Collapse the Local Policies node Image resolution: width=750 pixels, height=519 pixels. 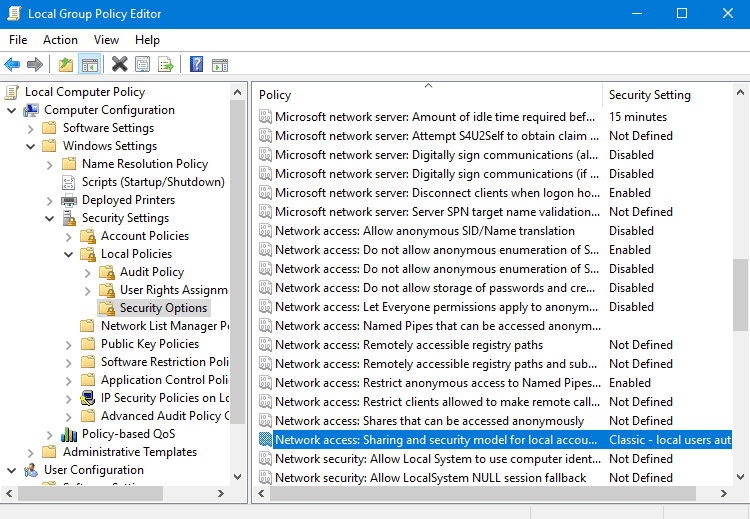click(68, 254)
